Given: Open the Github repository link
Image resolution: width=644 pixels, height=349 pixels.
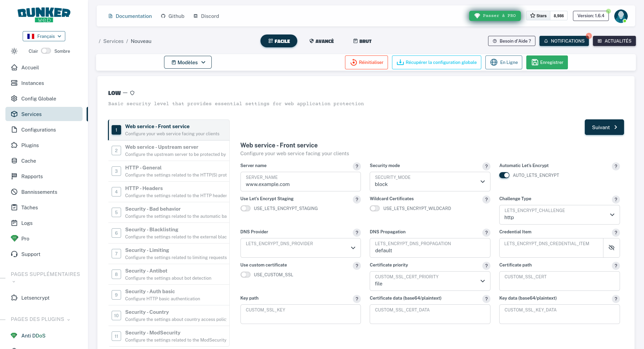Looking at the screenshot, I should (172, 16).
